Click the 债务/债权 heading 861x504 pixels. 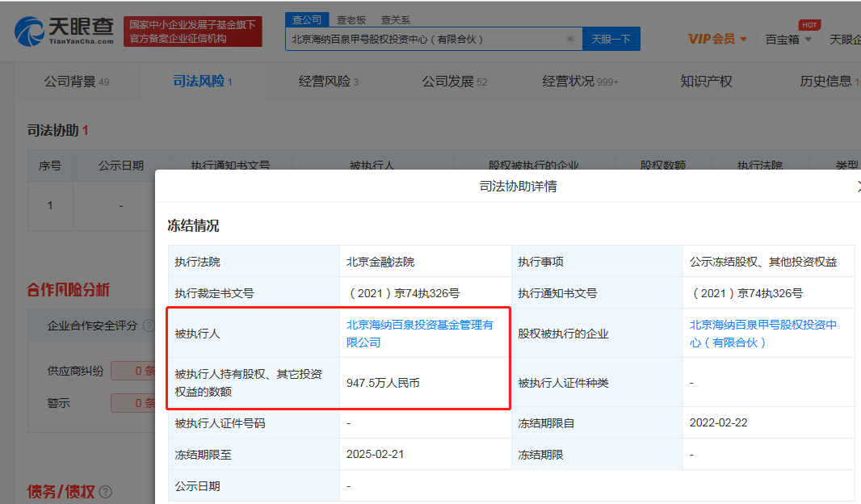click(61, 492)
